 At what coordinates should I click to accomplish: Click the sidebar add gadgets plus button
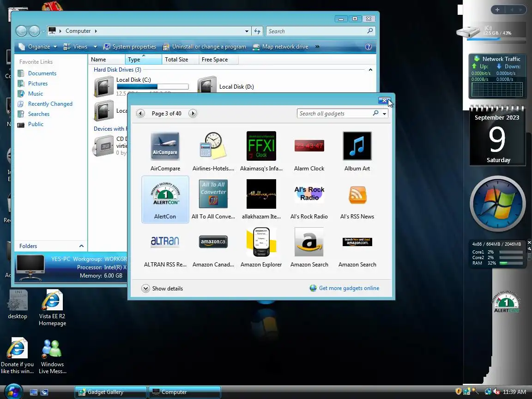point(497,10)
